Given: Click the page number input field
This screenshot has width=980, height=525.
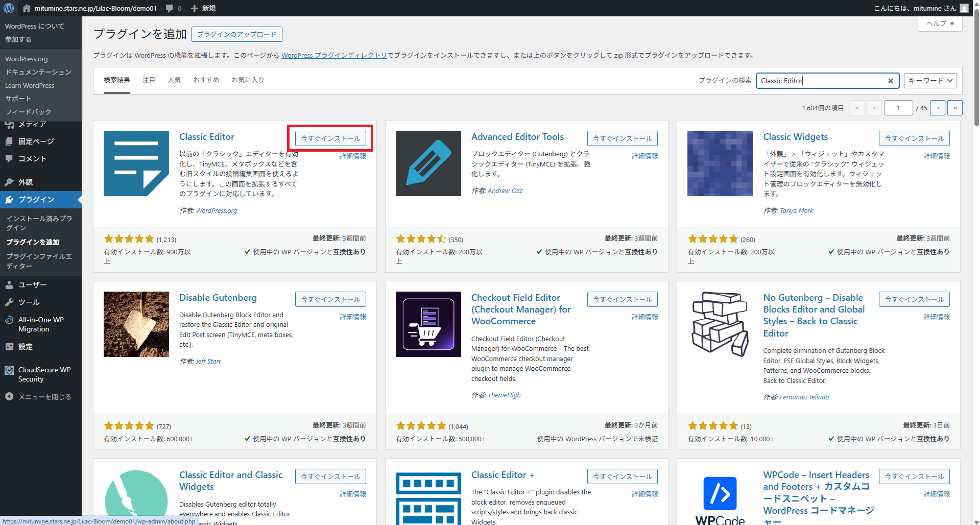Looking at the screenshot, I should [x=898, y=108].
